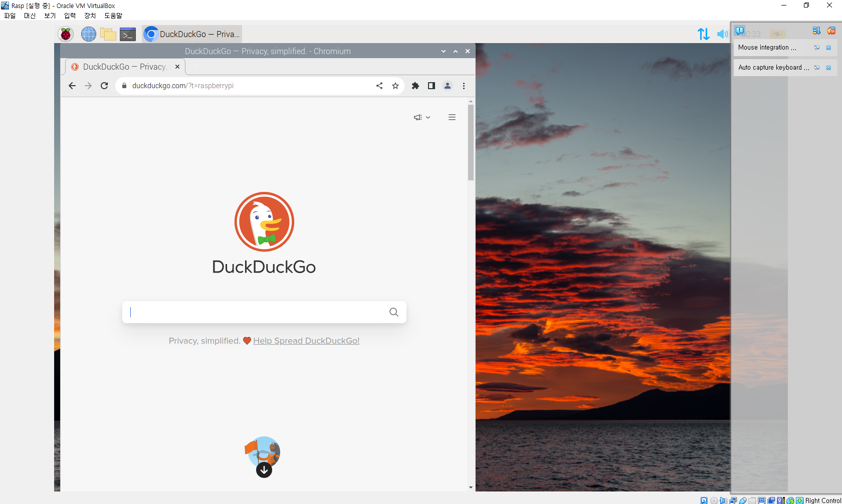
Task: Launch the web browser globe icon in the taskbar
Action: coord(89,34)
